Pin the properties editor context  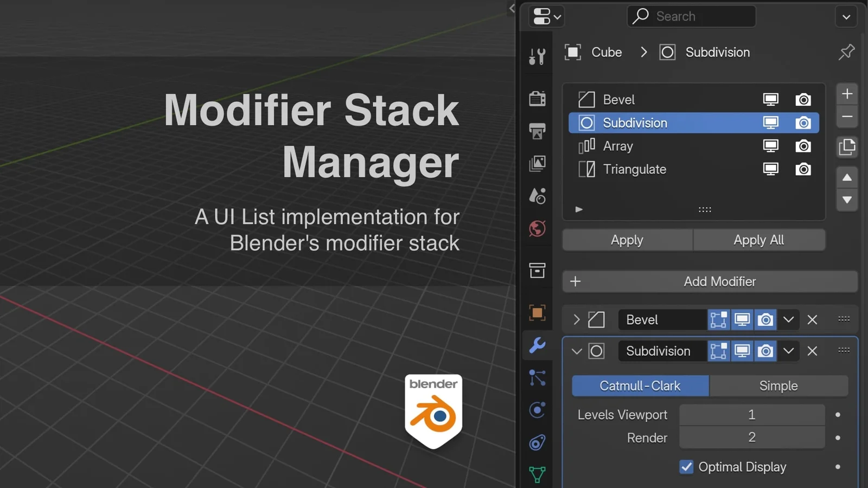[846, 52]
